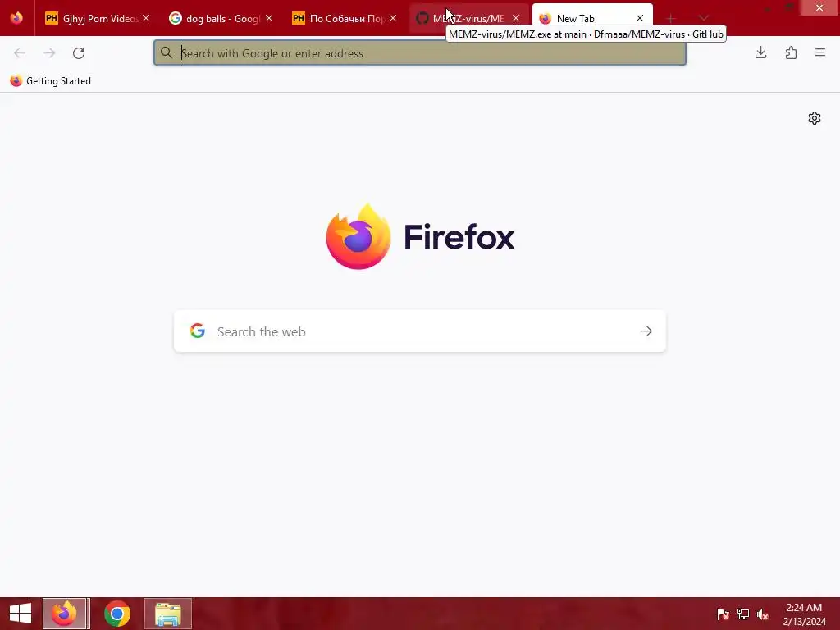Click the address bar magnifier icon
The image size is (840, 630).
[167, 52]
